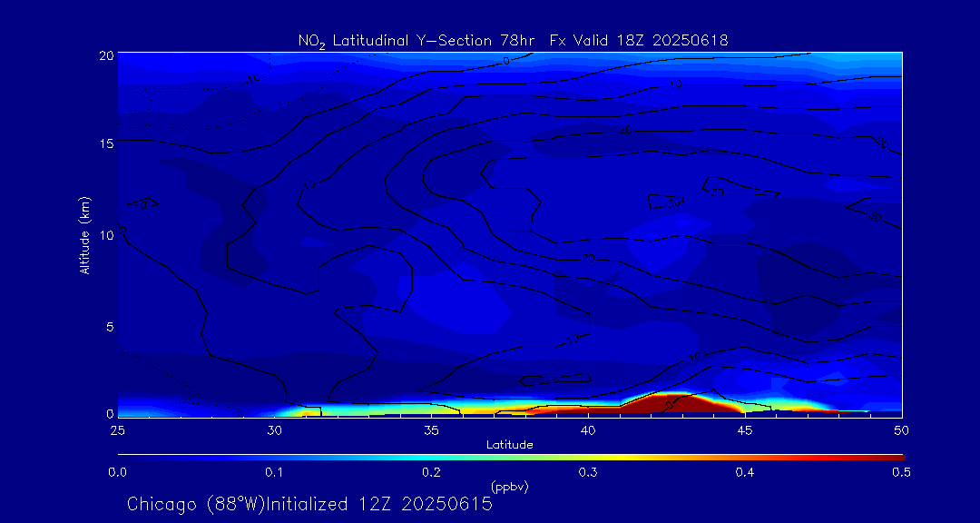Click color bar scale label "0.4"
Viewport: 980px width, 523px height.
744,472
